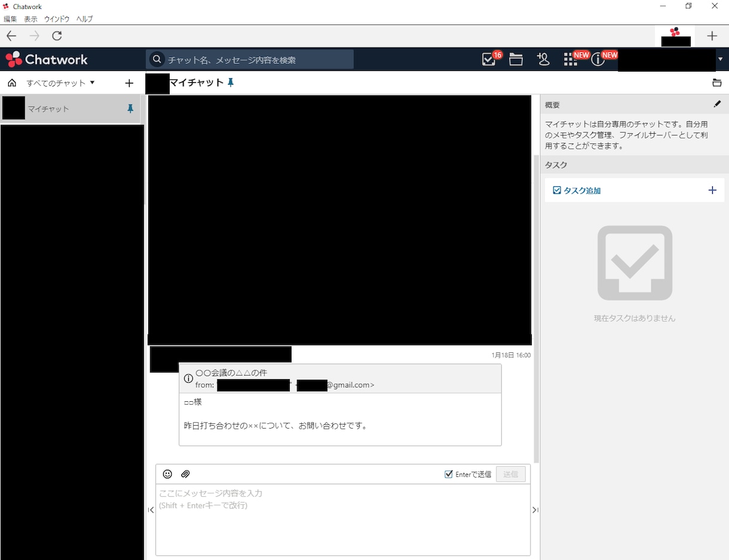The image size is (729, 560).
Task: Open task management with badge 16
Action: click(489, 59)
